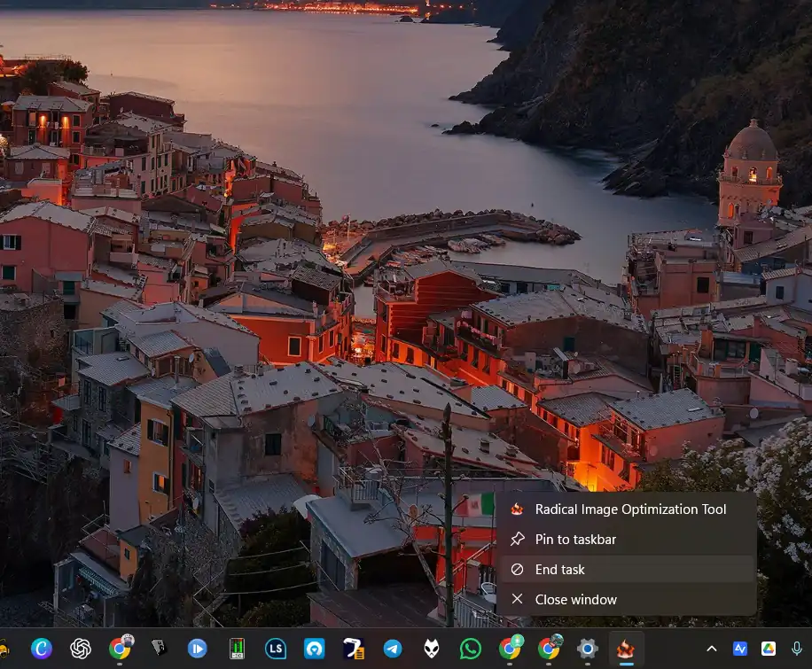The image size is (812, 669).
Task: Open the ChatGPT taskbar icon
Action: tap(81, 649)
